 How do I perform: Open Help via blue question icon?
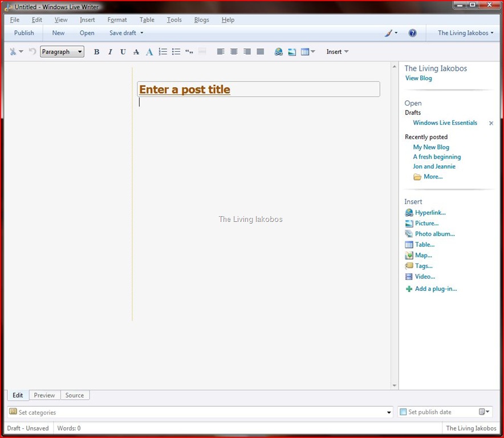[412, 33]
